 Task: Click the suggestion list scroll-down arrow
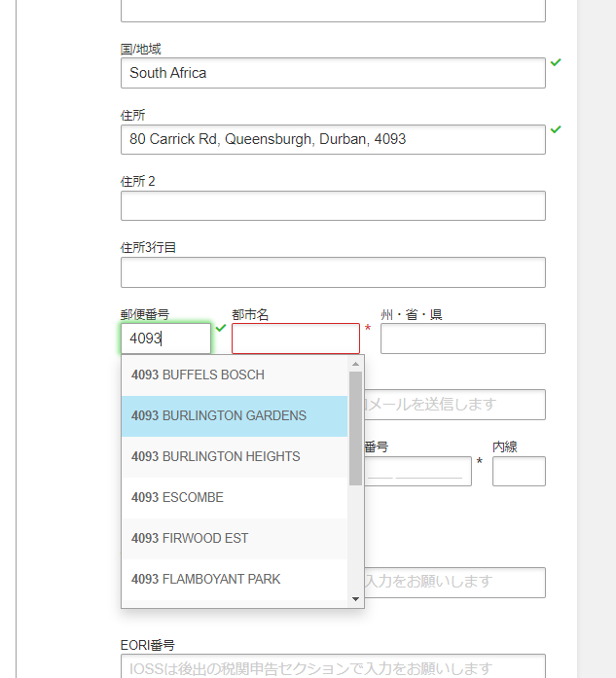[x=355, y=599]
